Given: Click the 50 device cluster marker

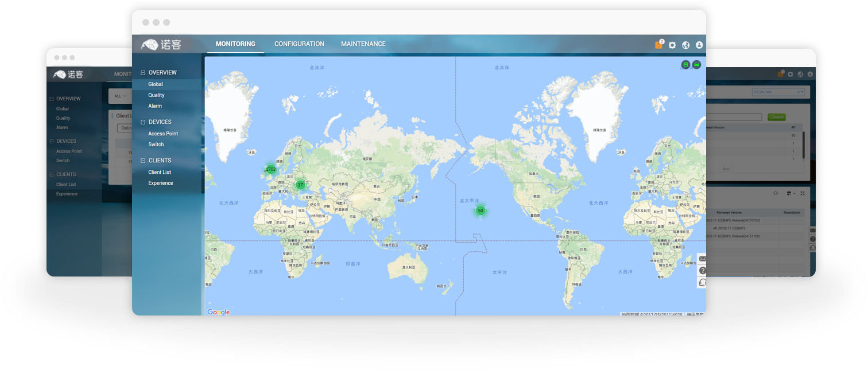Looking at the screenshot, I should (x=480, y=211).
